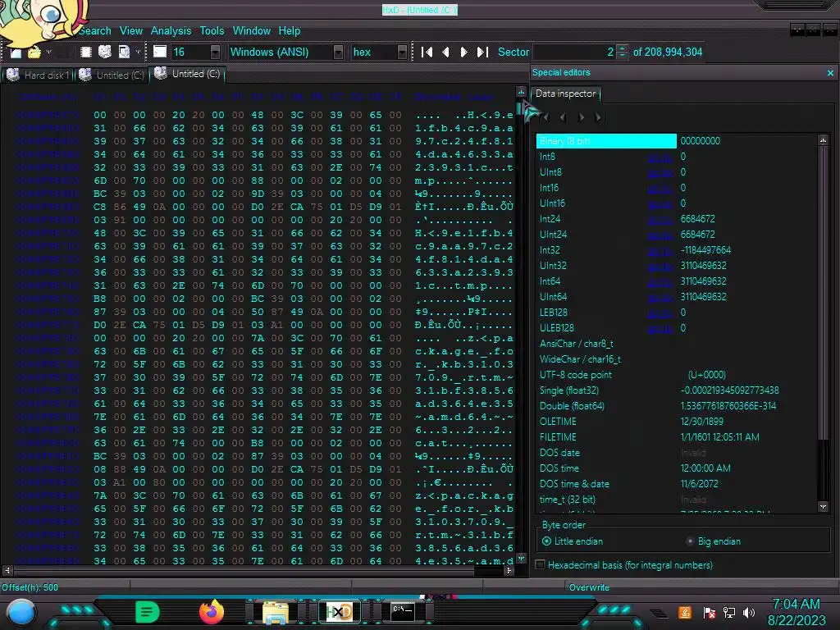
Task: Jump to the first sector
Action: 427,52
